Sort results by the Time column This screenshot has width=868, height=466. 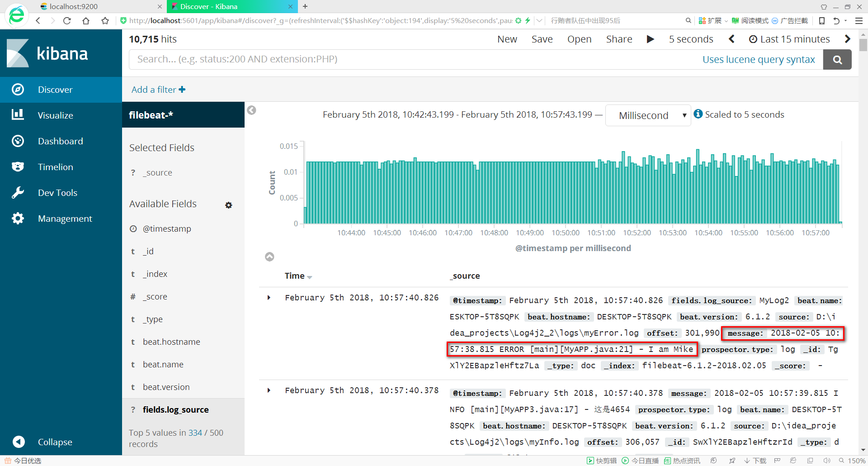298,276
